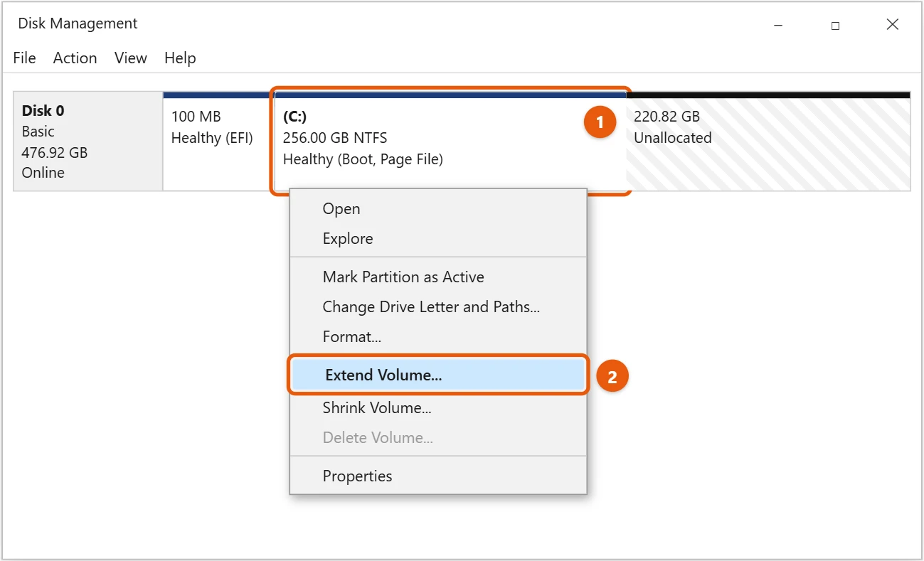Open Properties from the context menu
This screenshot has height=561, width=924.
pyautogui.click(x=438, y=476)
